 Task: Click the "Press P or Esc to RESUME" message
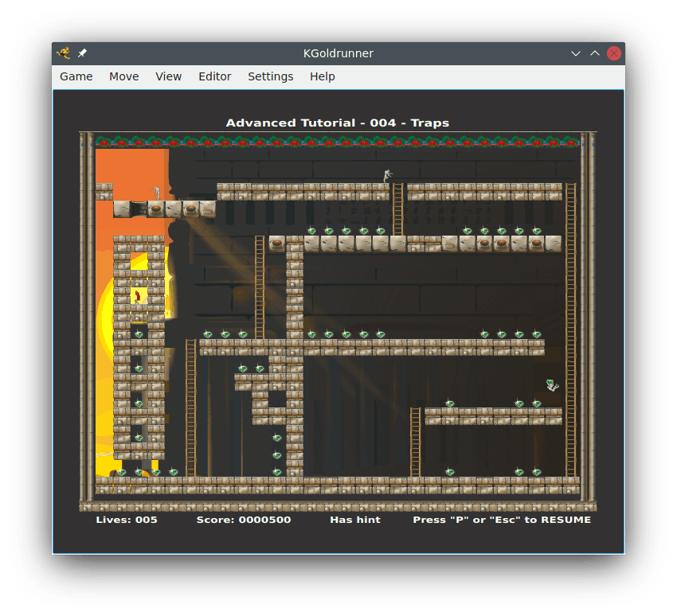coord(501,519)
